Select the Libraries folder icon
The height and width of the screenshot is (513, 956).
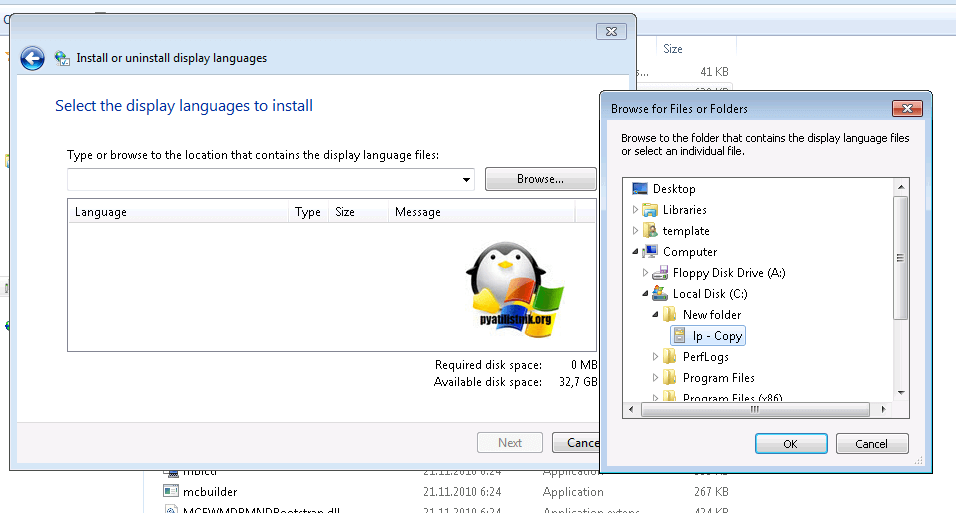coord(648,210)
